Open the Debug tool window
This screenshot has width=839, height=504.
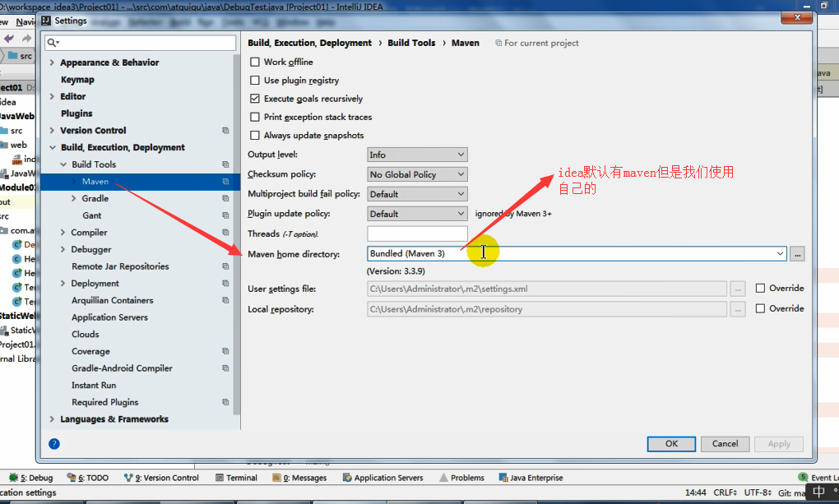[x=31, y=478]
